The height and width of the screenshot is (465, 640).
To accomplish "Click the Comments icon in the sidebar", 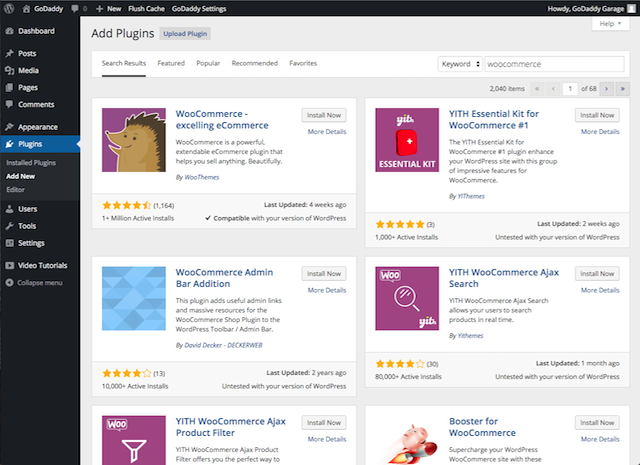I will click(x=9, y=105).
